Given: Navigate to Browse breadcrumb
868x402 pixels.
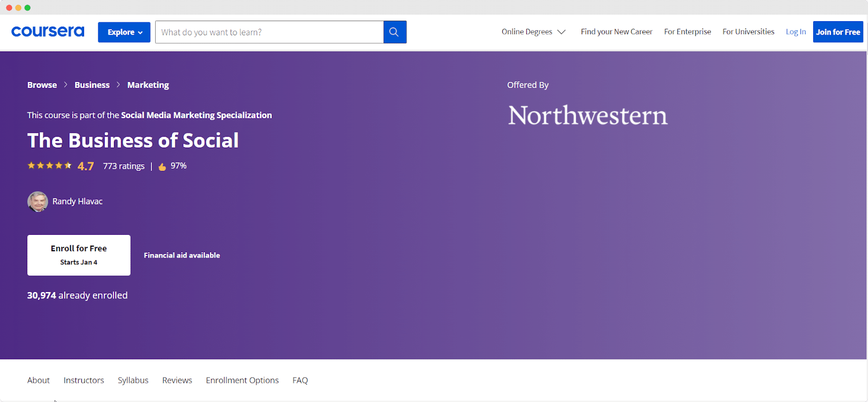Looking at the screenshot, I should tap(42, 85).
